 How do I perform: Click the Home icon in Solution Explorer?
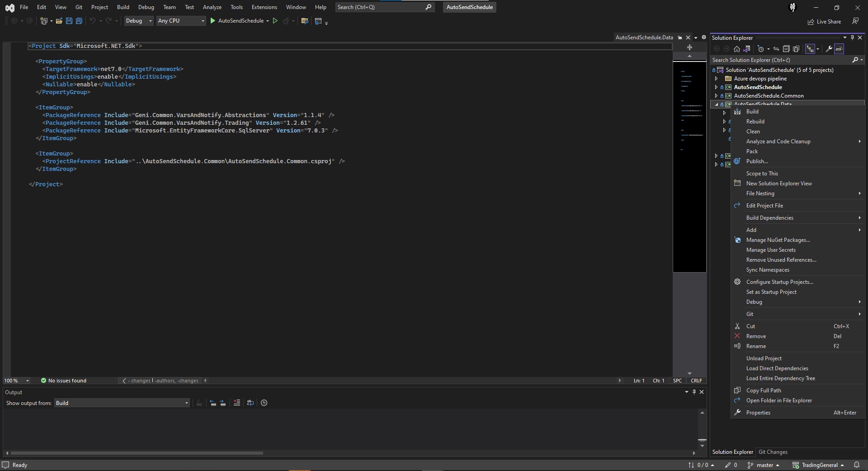pyautogui.click(x=736, y=49)
